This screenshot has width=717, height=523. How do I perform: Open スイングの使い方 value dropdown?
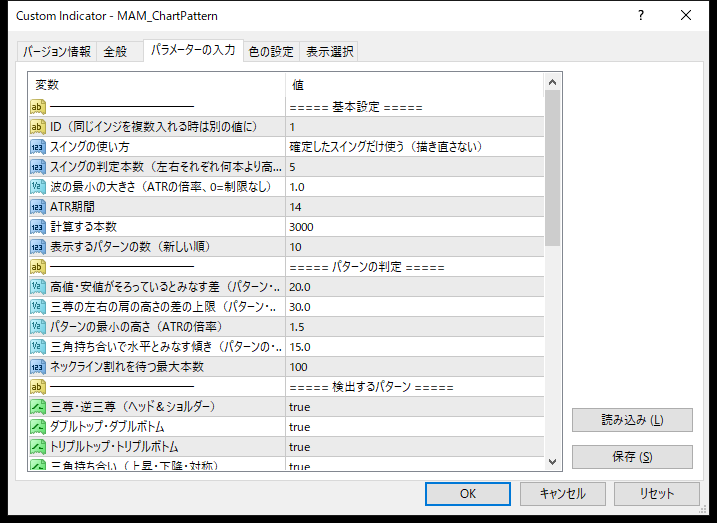coord(415,147)
